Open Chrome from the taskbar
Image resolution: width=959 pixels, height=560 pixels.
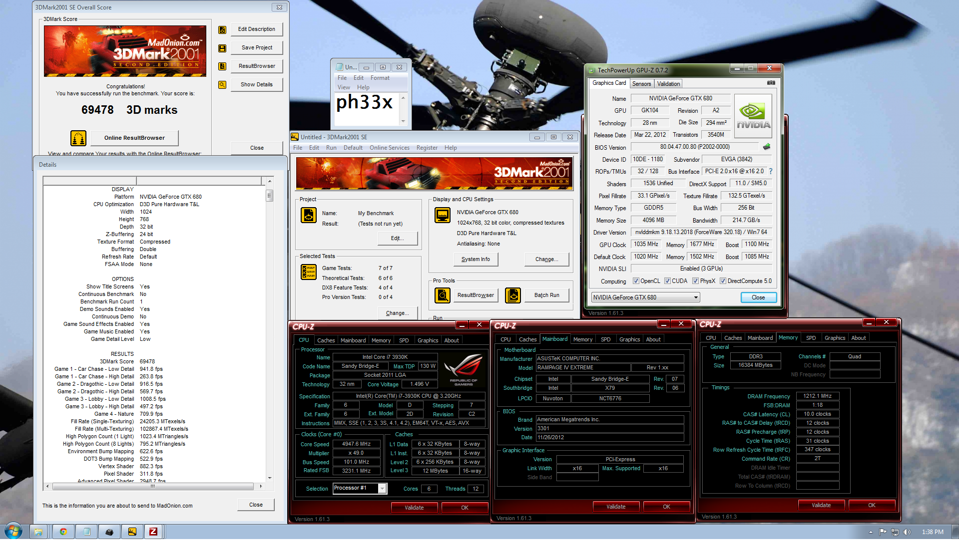[63, 532]
